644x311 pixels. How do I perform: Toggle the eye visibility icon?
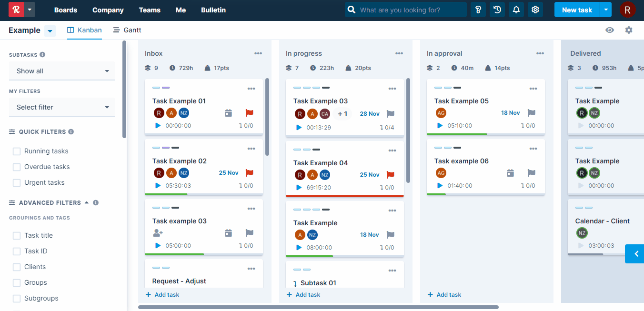610,30
